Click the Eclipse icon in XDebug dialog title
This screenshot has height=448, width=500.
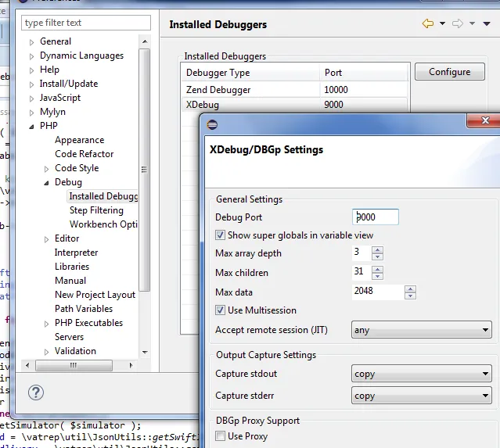[x=212, y=124]
